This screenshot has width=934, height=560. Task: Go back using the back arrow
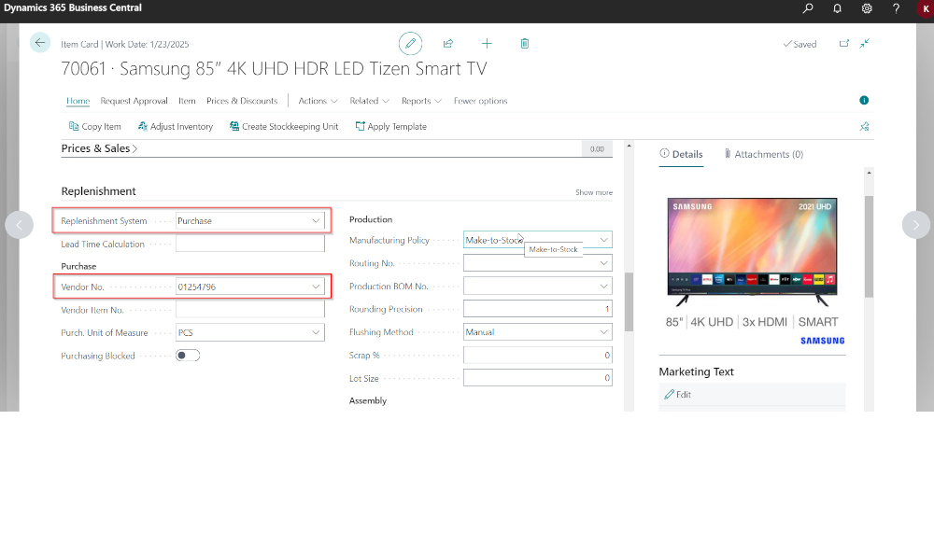tap(40, 43)
